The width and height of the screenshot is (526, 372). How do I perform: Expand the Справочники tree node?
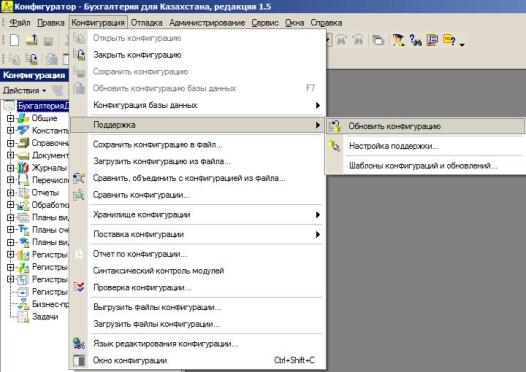10,143
